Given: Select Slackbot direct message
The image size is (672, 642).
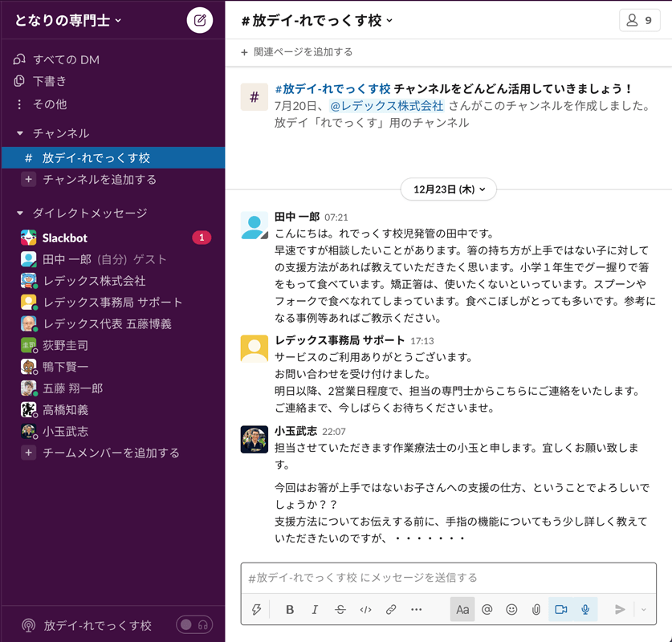Looking at the screenshot, I should point(64,238).
